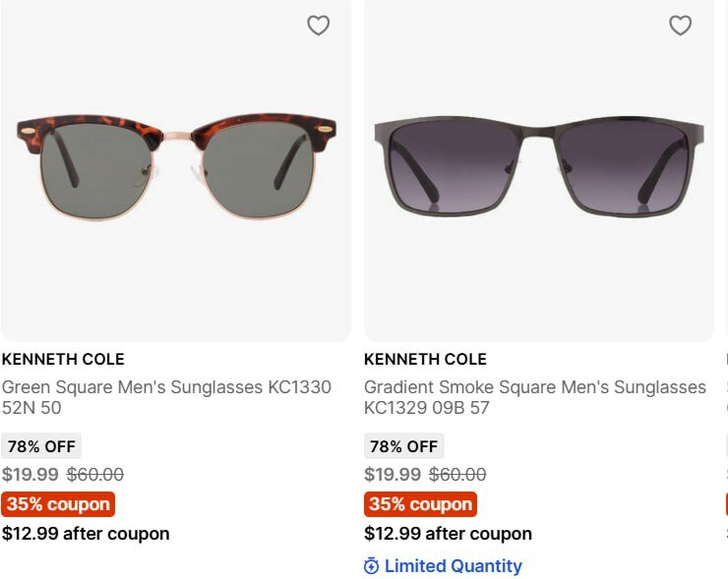728x579 pixels.
Task: Favorite the Green Square sunglasses with heart icon
Action: [x=318, y=26]
